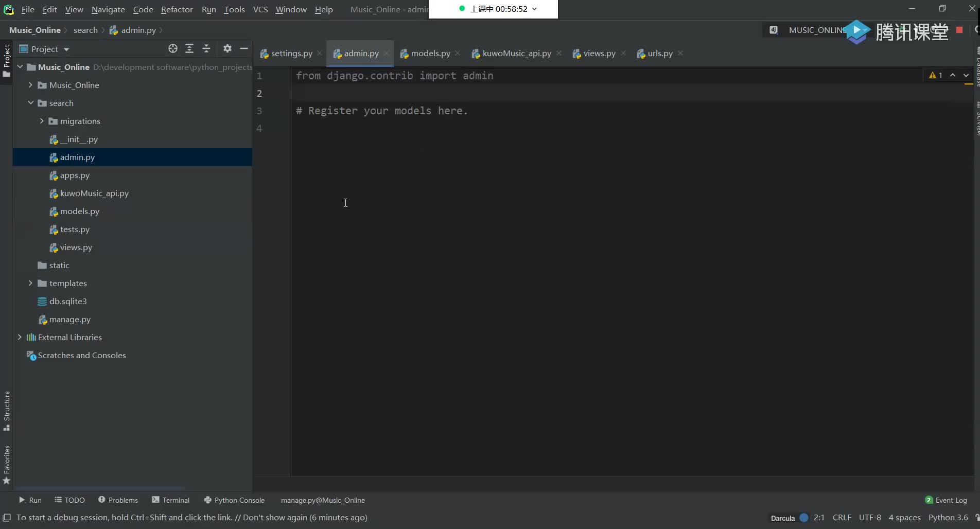This screenshot has width=980, height=529.
Task: Click the warning indicator showing 1 problem
Action: click(x=936, y=75)
